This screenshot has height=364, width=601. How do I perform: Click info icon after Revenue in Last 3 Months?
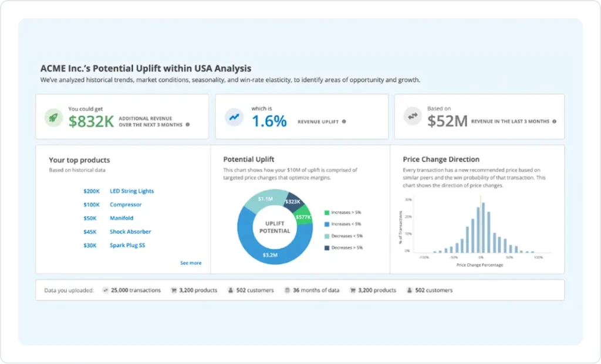click(554, 122)
